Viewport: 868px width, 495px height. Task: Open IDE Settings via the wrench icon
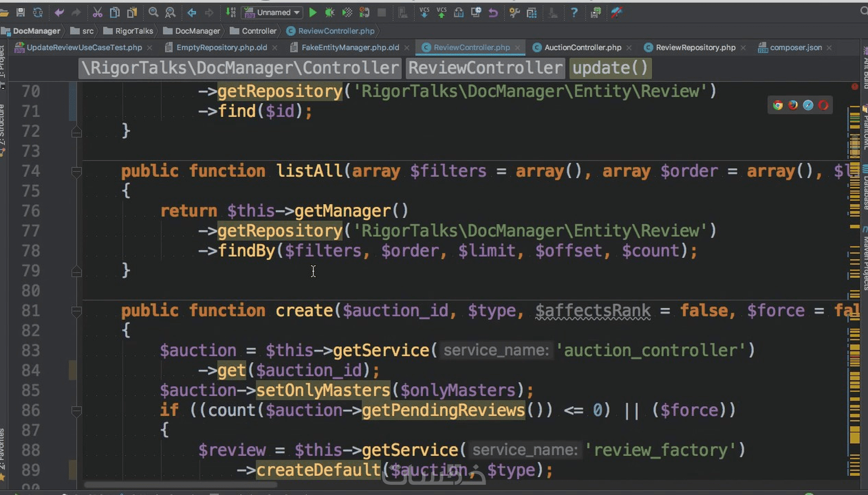click(513, 12)
